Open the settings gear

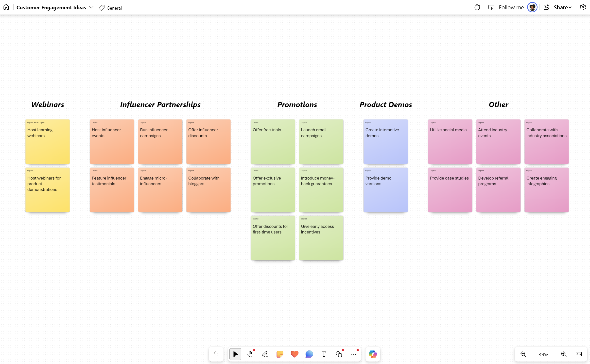pos(583,7)
